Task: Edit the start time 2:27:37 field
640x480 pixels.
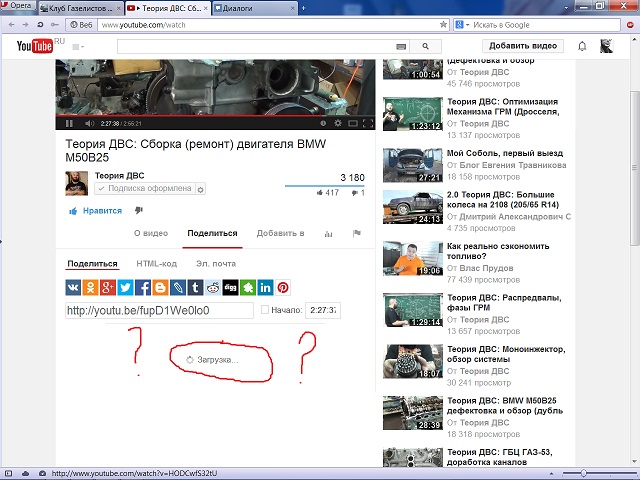Action: coord(323,310)
